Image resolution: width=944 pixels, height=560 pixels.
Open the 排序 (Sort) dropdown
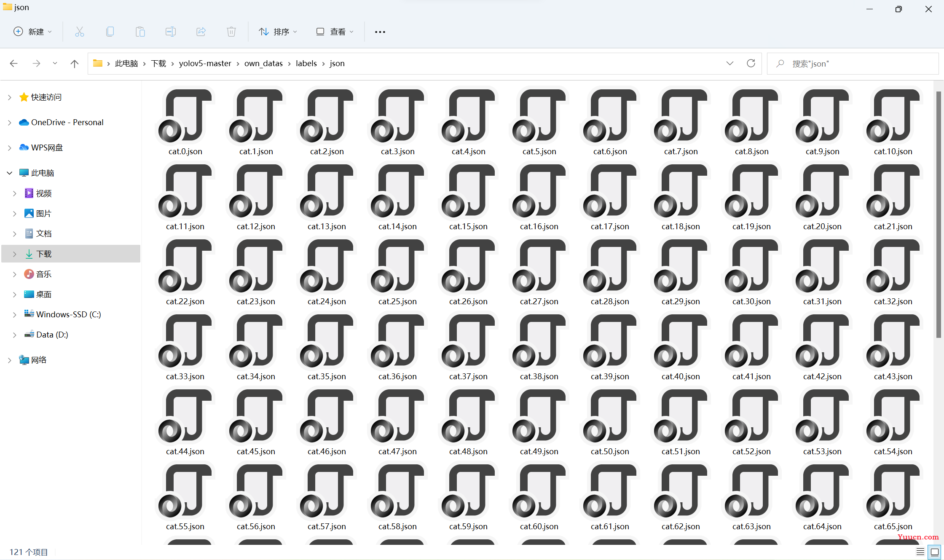click(278, 32)
